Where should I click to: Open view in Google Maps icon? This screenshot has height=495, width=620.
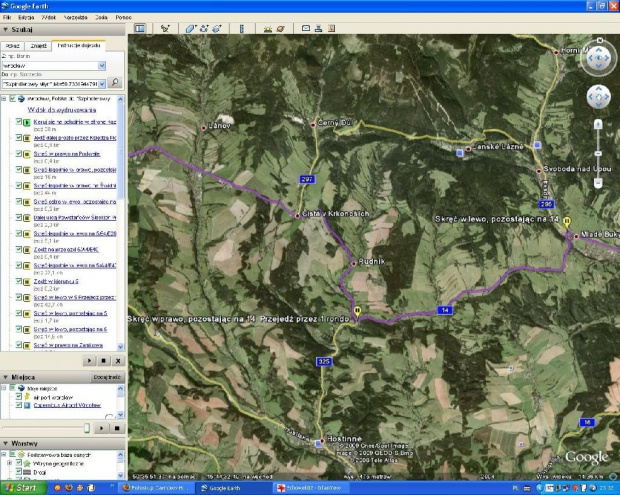click(331, 28)
